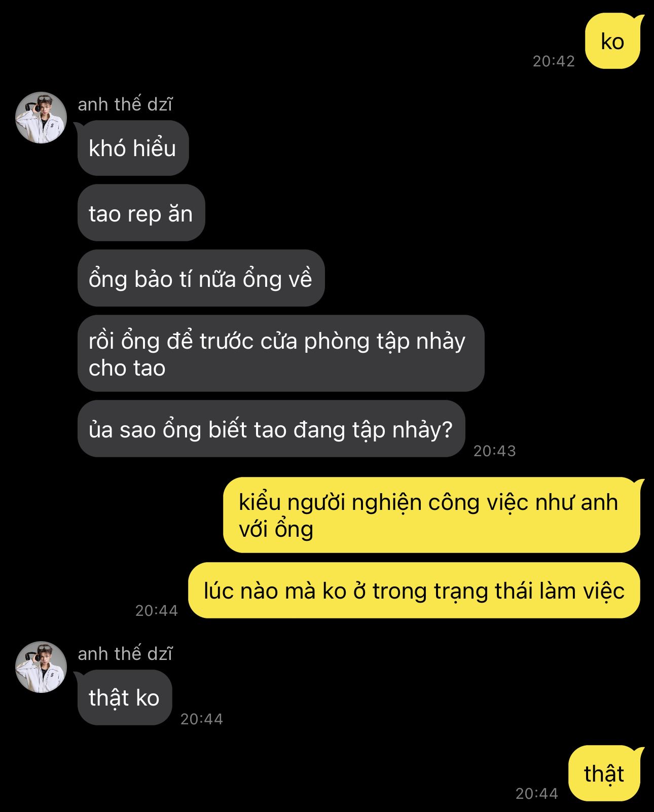Select the 'cho tao' second line of text
The height and width of the screenshot is (812, 654).
(x=127, y=368)
